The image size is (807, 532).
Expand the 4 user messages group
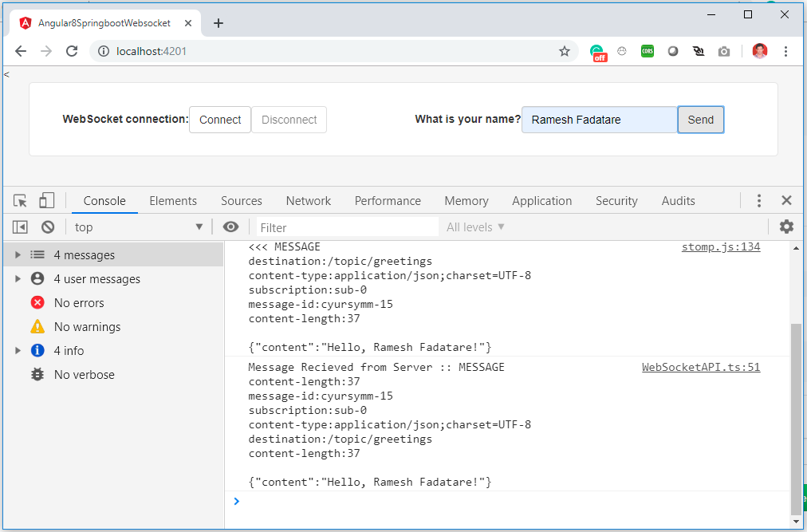18,278
